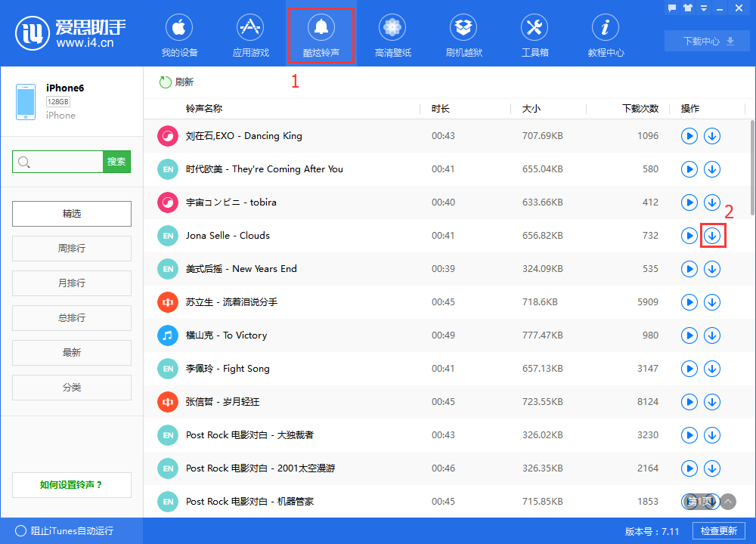Browse 高清壁纸 HD wallpapers

click(392, 34)
